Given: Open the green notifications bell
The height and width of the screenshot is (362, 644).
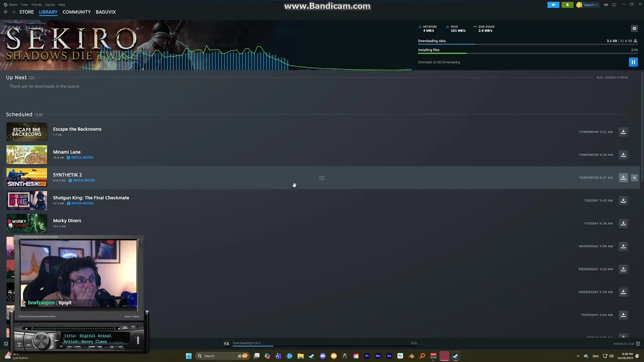Looking at the screenshot, I should tap(567, 5).
